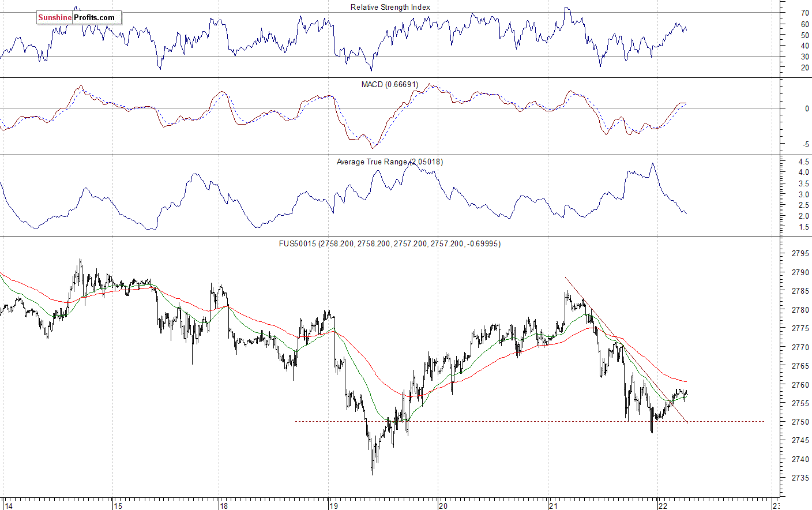Click the Relative Strength Index panel title
The width and height of the screenshot is (812, 510).
click(390, 7)
